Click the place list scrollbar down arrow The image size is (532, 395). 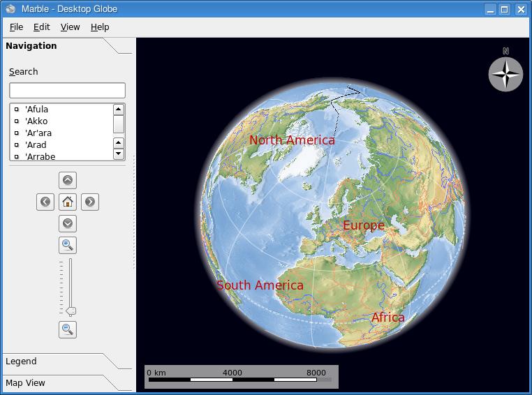point(118,154)
